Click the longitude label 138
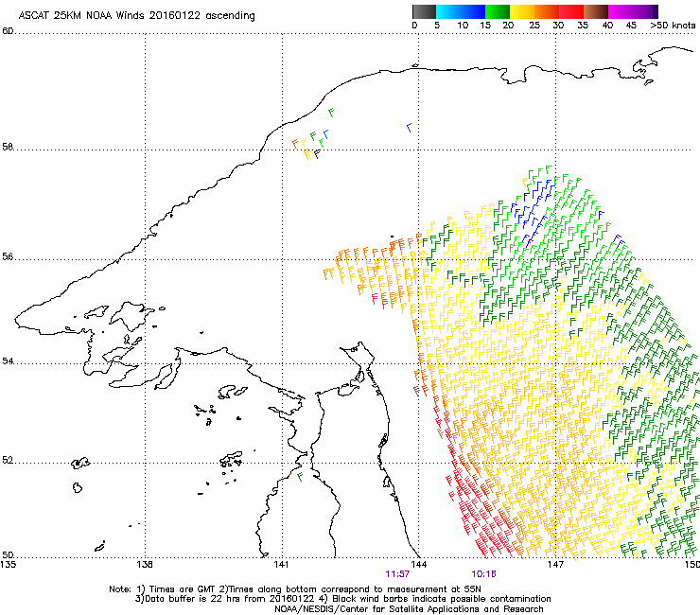The image size is (700, 615). [x=145, y=565]
